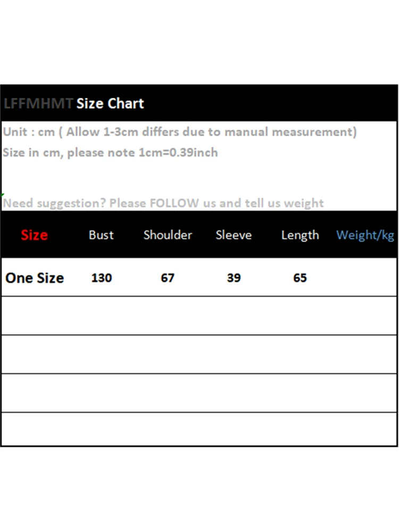Click the Shoulder column header
The image size is (399, 532).
click(x=168, y=235)
